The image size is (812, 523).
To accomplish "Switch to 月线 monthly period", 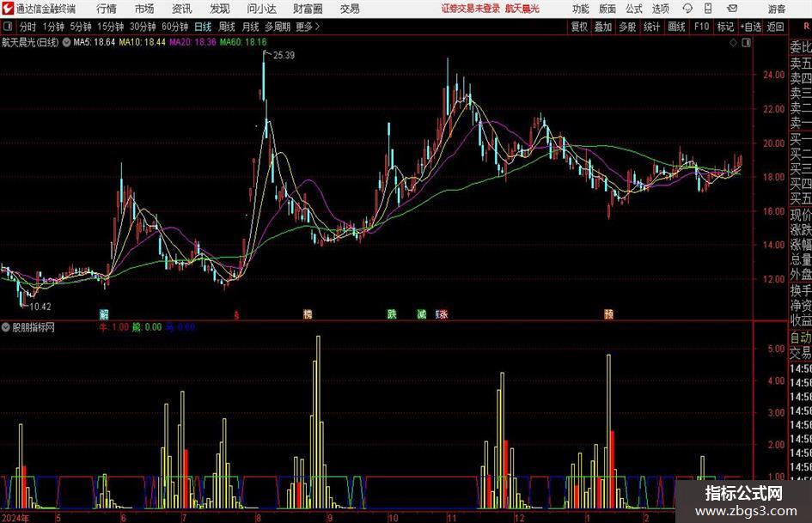I will 250,27.
